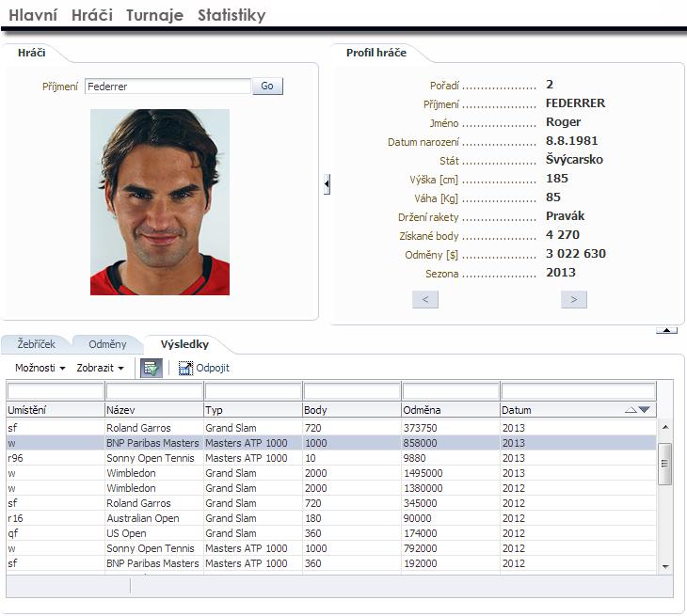Click the Roger first name value

coord(564,121)
